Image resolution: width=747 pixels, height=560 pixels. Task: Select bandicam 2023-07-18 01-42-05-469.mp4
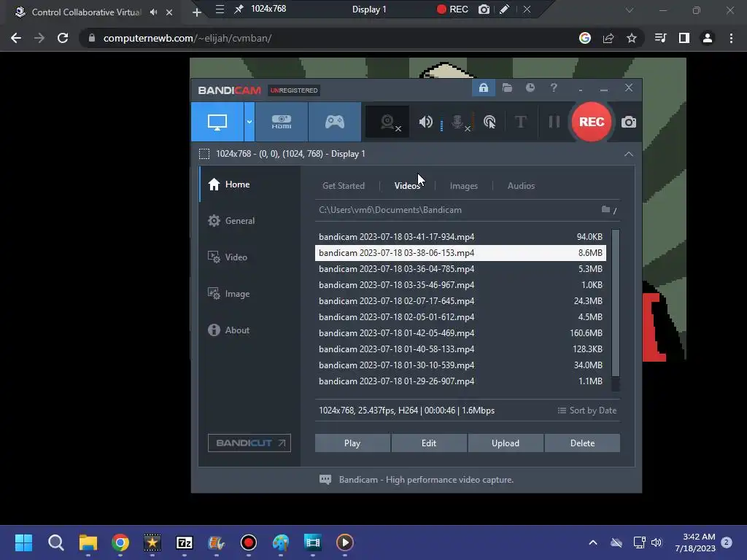(460, 332)
